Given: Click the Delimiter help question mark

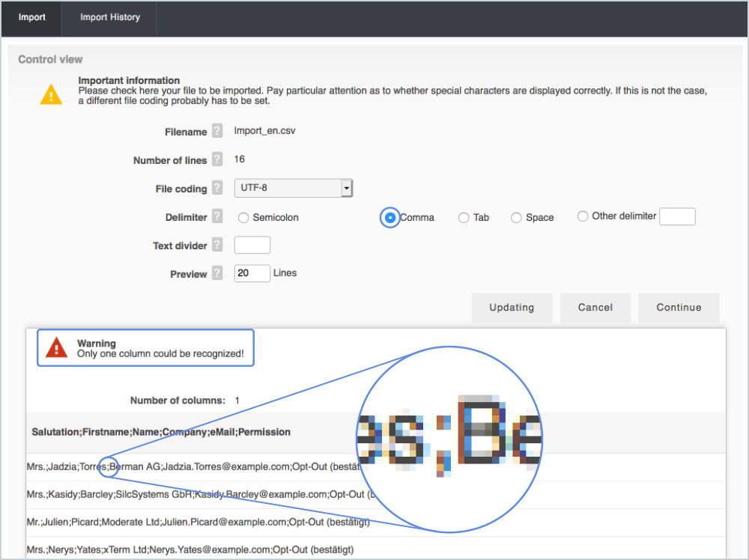Looking at the screenshot, I should [x=217, y=216].
